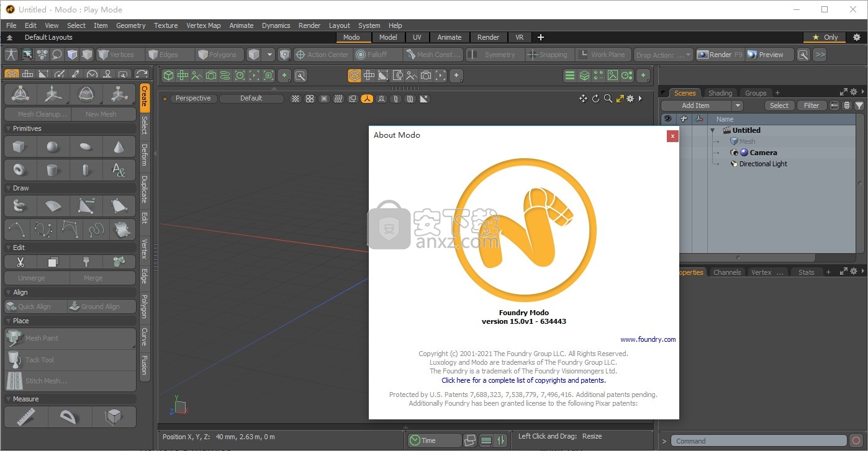868x451 pixels.
Task: Collapse the Untitled scene tree
Action: click(x=714, y=130)
